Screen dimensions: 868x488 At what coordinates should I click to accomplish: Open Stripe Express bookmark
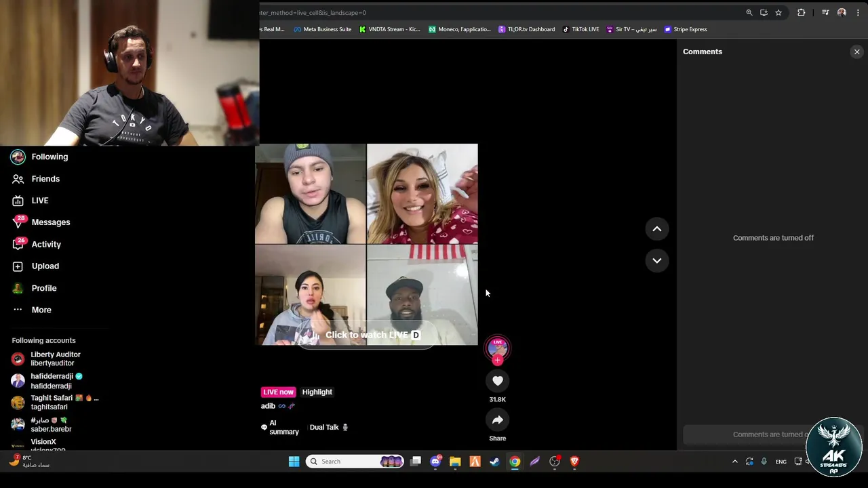pyautogui.click(x=686, y=29)
